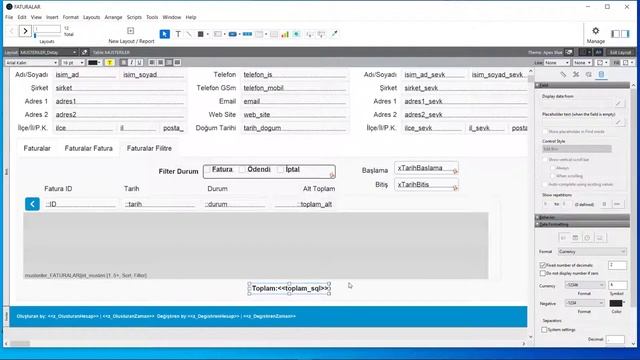Check the Fatura filter checkbox
The height and width of the screenshot is (360, 640).
[208, 169]
